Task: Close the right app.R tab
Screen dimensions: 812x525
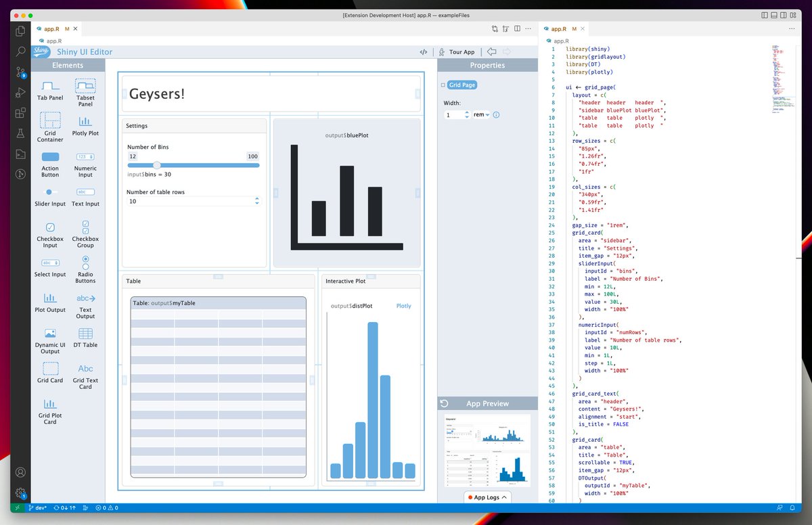Action: click(583, 29)
